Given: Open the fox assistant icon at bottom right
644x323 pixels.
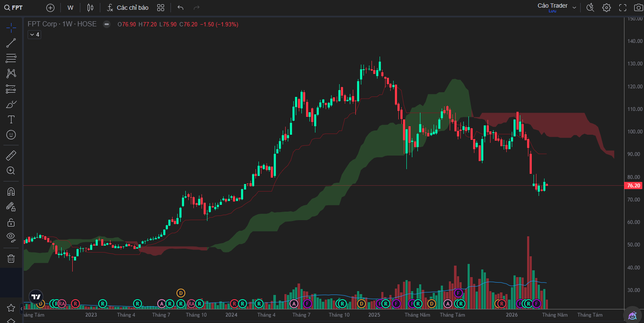Looking at the screenshot, I should click(633, 315).
